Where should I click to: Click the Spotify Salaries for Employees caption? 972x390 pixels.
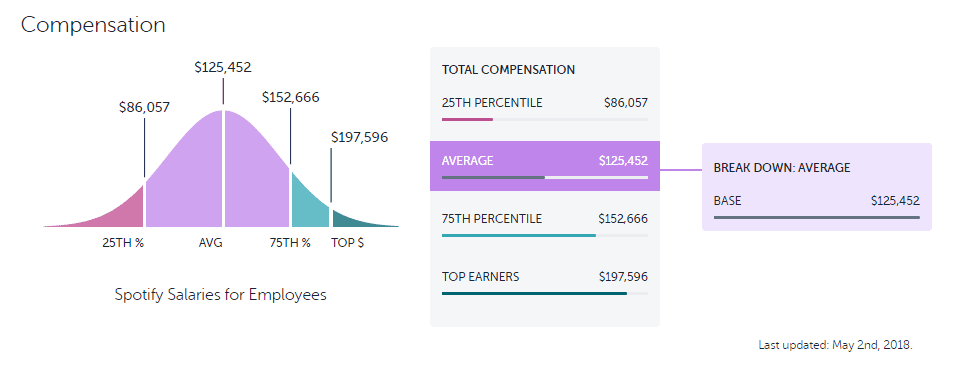pos(221,295)
